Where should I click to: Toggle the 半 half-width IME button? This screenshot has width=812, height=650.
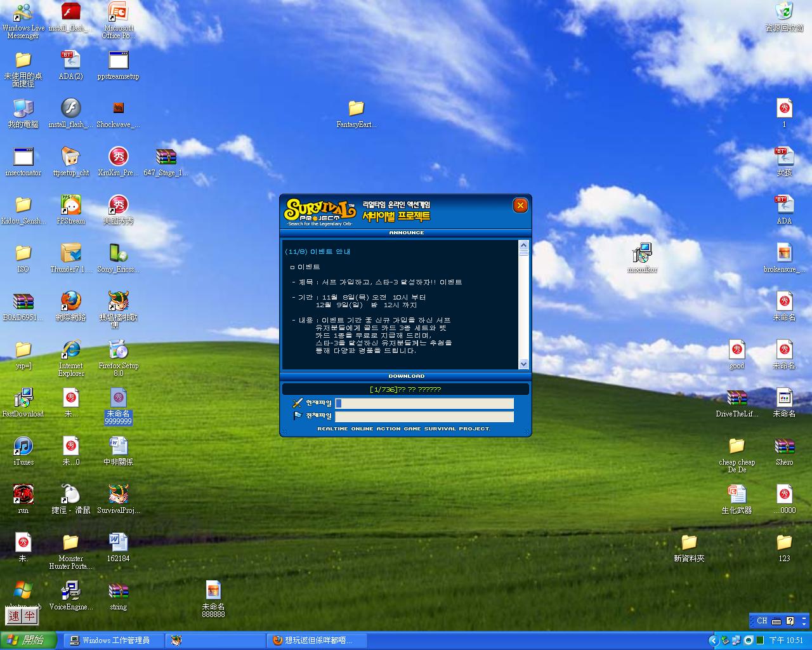click(x=29, y=616)
